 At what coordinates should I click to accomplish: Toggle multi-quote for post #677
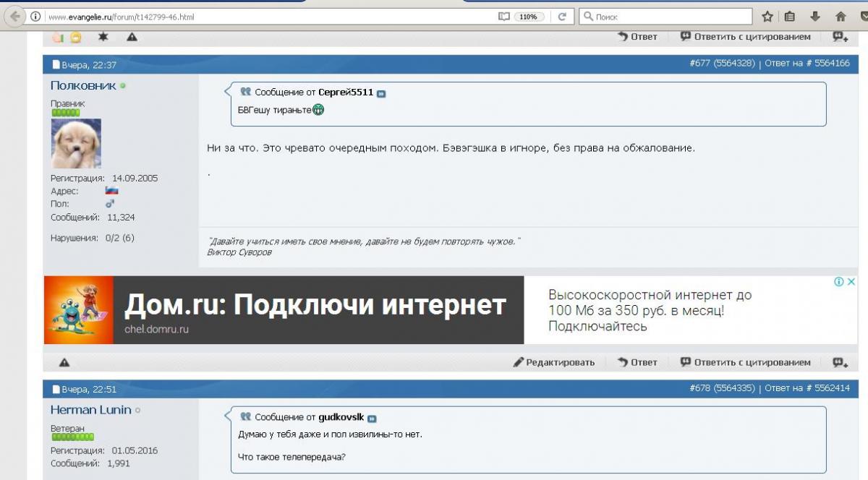point(839,362)
